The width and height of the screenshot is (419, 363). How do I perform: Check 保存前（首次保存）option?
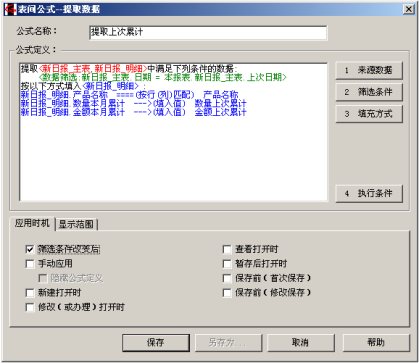click(227, 278)
